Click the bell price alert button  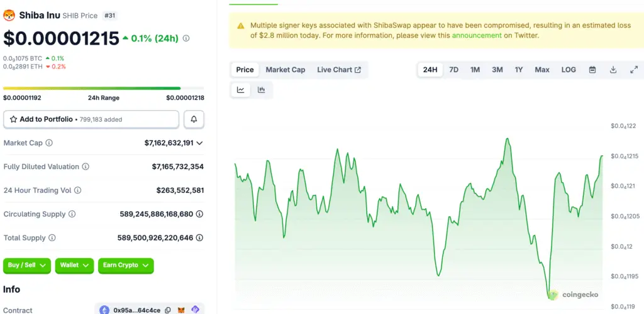coord(194,119)
